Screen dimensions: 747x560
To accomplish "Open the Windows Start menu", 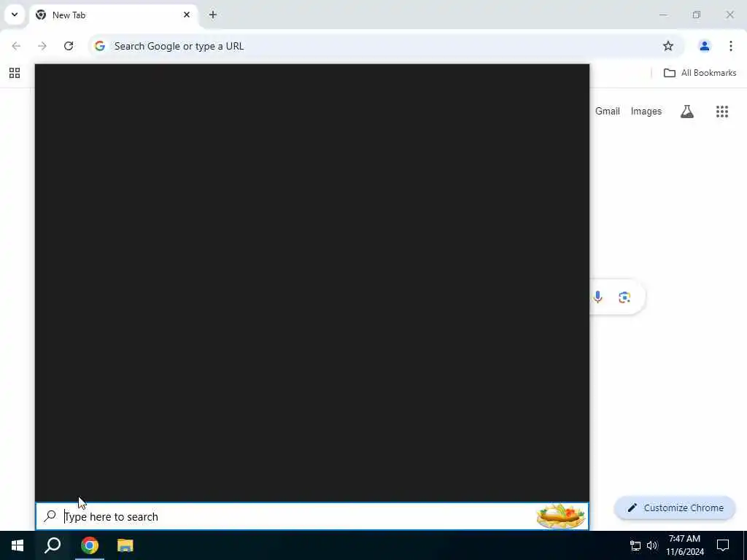I will pyautogui.click(x=18, y=545).
